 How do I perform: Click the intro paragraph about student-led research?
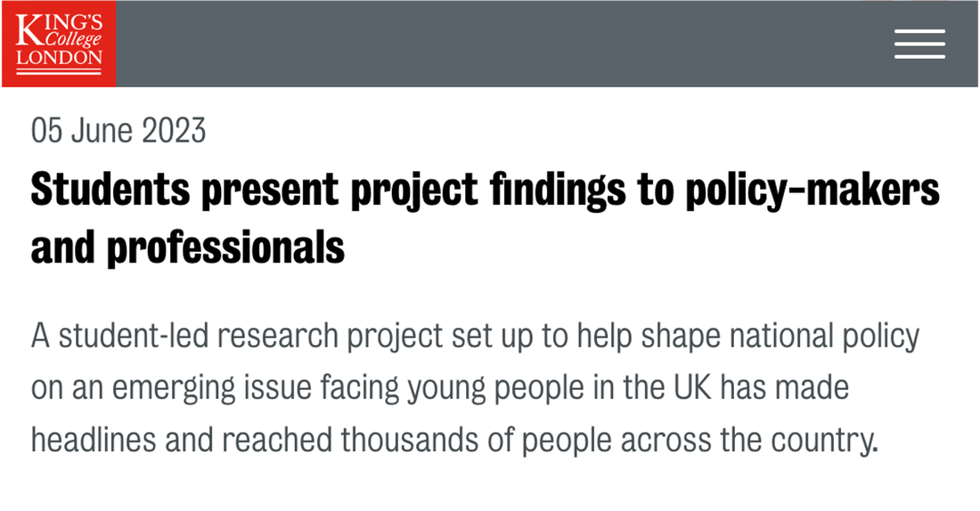454,388
